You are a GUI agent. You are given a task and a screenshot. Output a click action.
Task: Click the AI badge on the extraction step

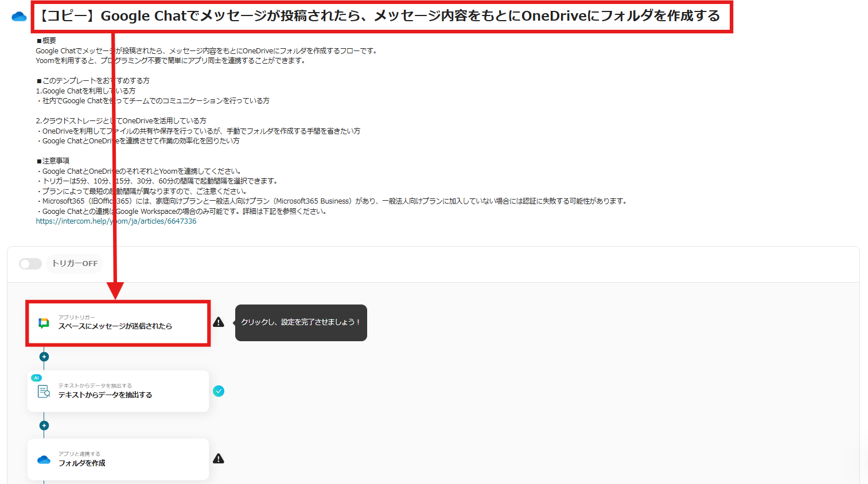pyautogui.click(x=36, y=377)
